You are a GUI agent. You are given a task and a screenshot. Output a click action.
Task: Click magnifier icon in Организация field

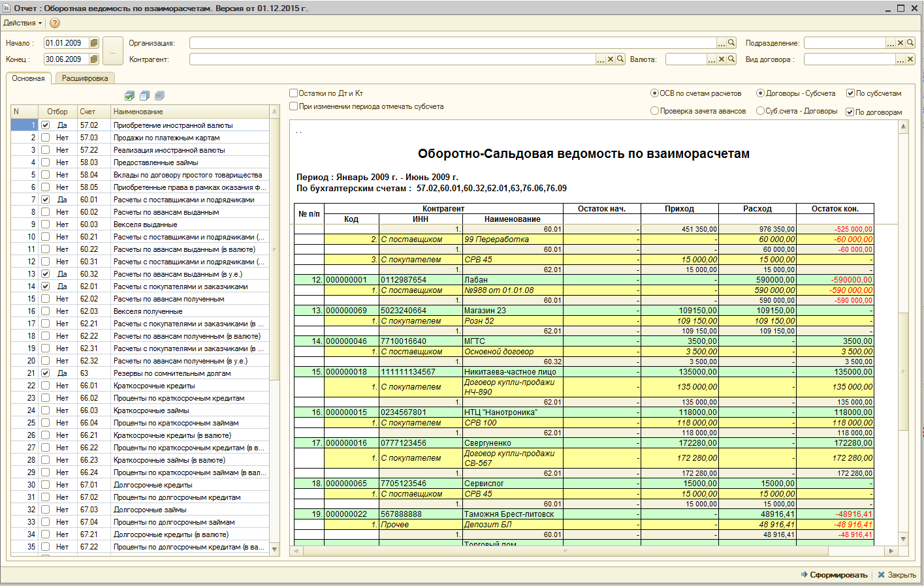[731, 43]
